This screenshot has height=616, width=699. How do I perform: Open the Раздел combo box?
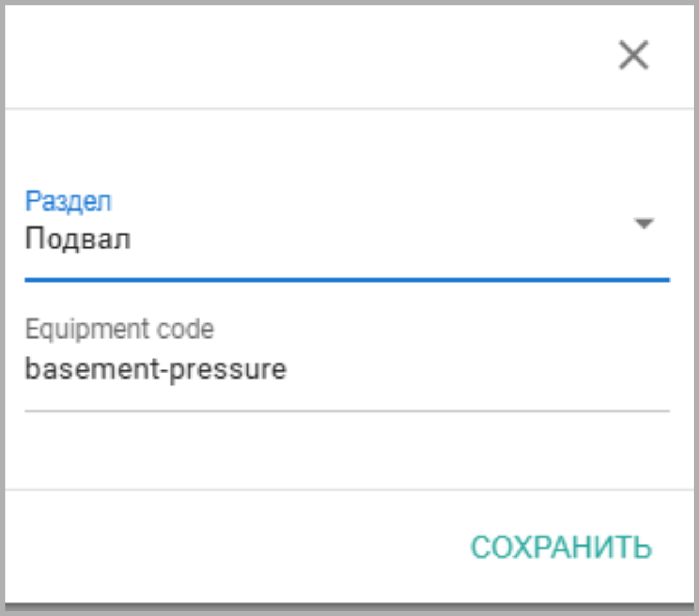(347, 239)
